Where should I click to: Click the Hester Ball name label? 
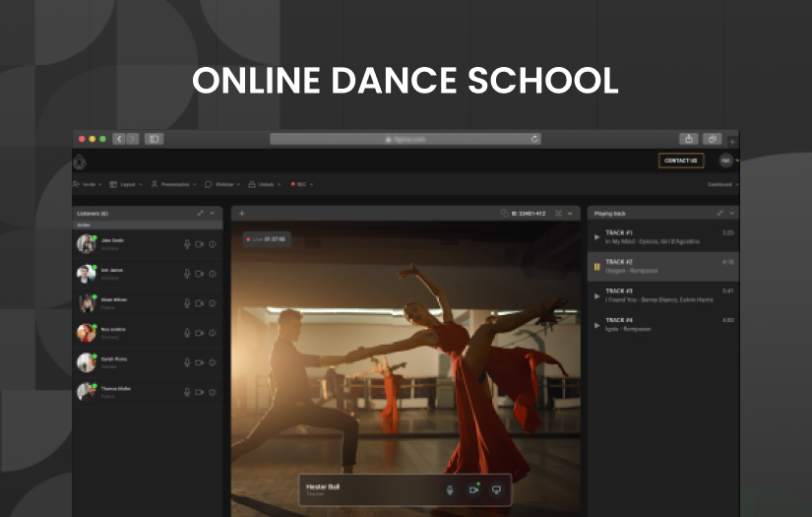click(x=323, y=486)
